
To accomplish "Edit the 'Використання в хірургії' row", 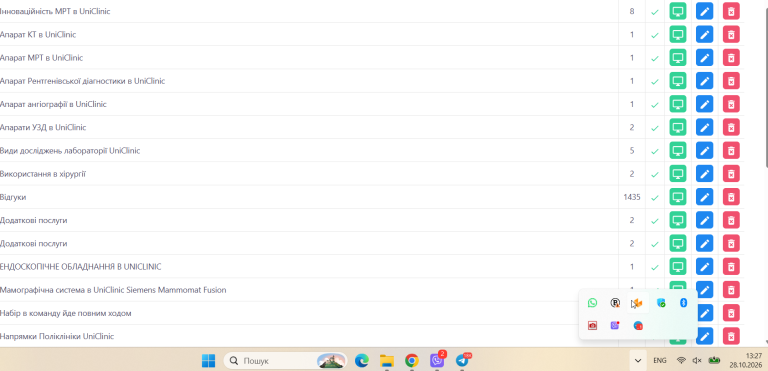I will coord(704,173).
